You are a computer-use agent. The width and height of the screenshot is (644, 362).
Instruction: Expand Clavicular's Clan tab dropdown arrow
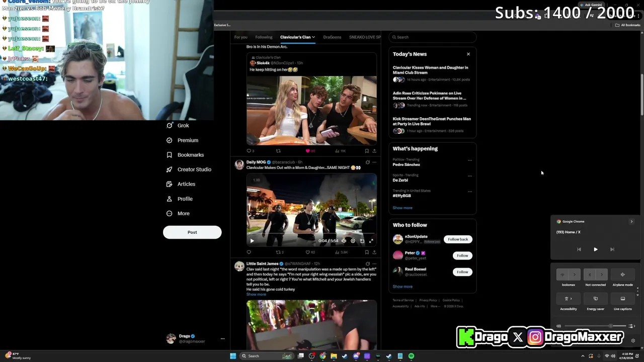tap(313, 37)
